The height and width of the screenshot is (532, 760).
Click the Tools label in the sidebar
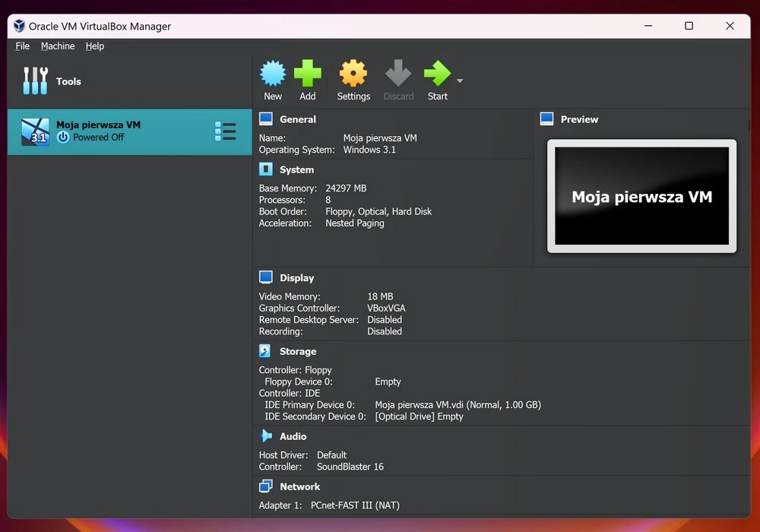point(68,81)
